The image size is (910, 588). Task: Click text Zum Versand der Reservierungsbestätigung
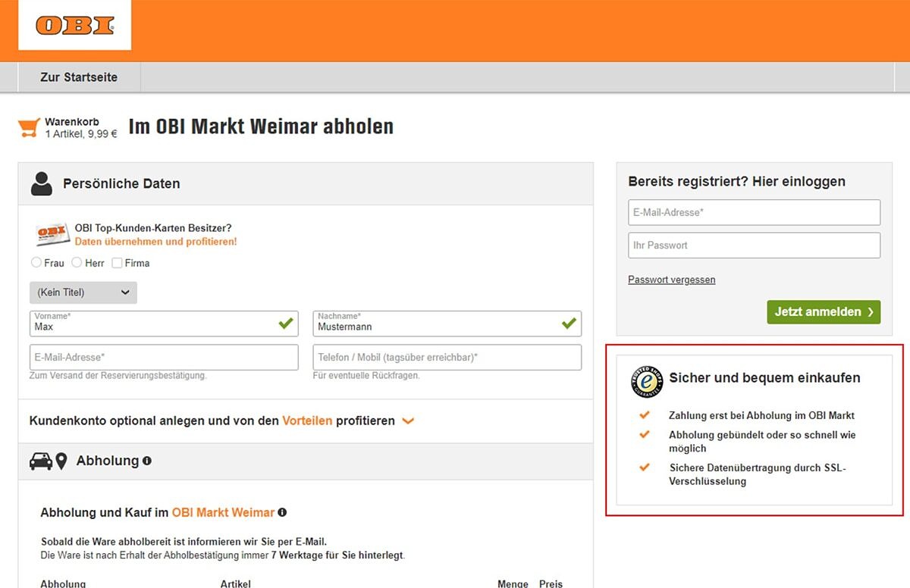(x=118, y=376)
